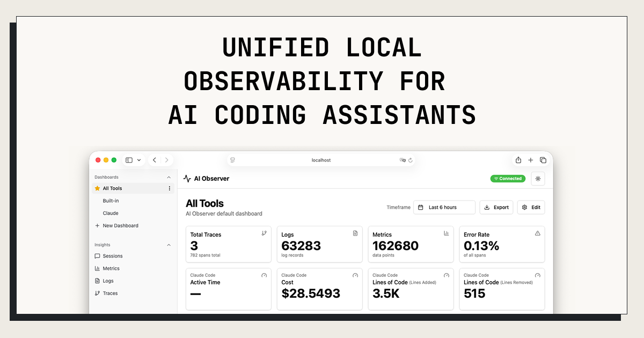Screen dimensions: 644x338
Task: Collapse the Insights section chevron
Action: point(169,245)
